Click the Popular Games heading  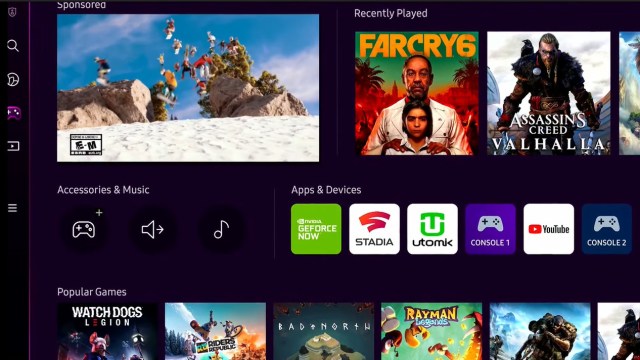click(x=92, y=292)
